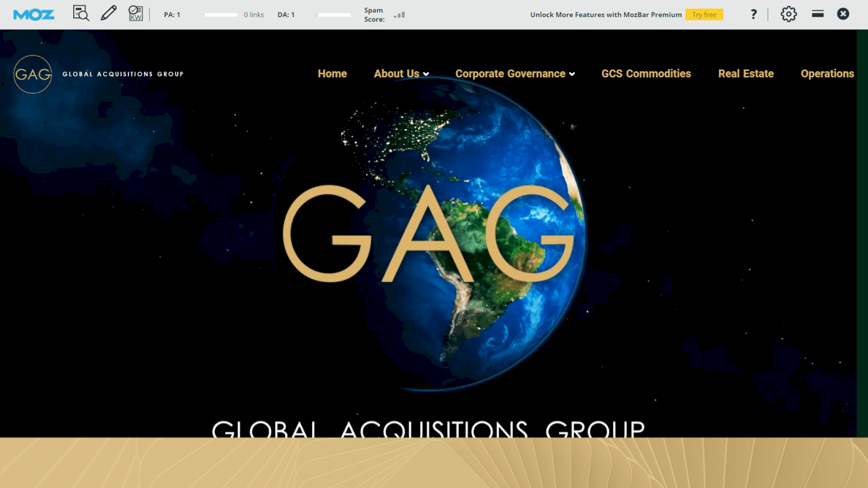Open the GCS Commodities page
868x488 pixels.
(646, 74)
